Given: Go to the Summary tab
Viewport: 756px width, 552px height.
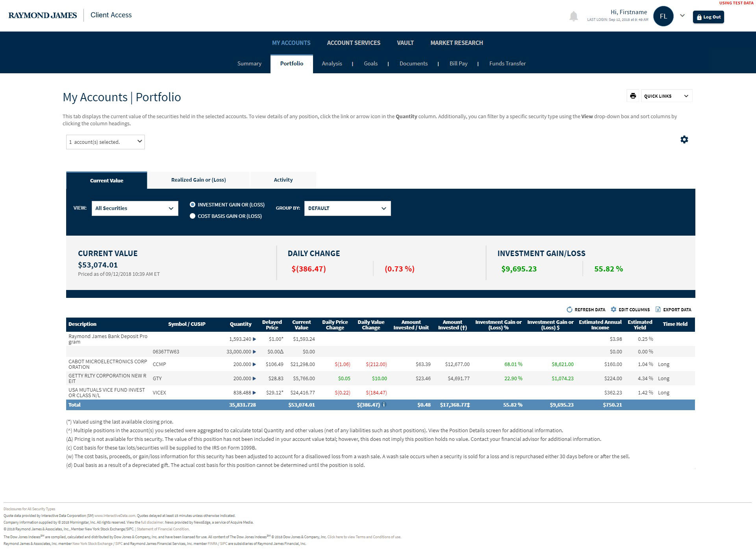Looking at the screenshot, I should pos(249,63).
